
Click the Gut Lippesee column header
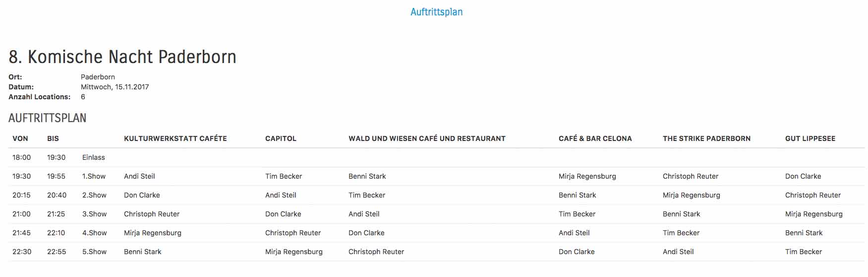[810, 138]
